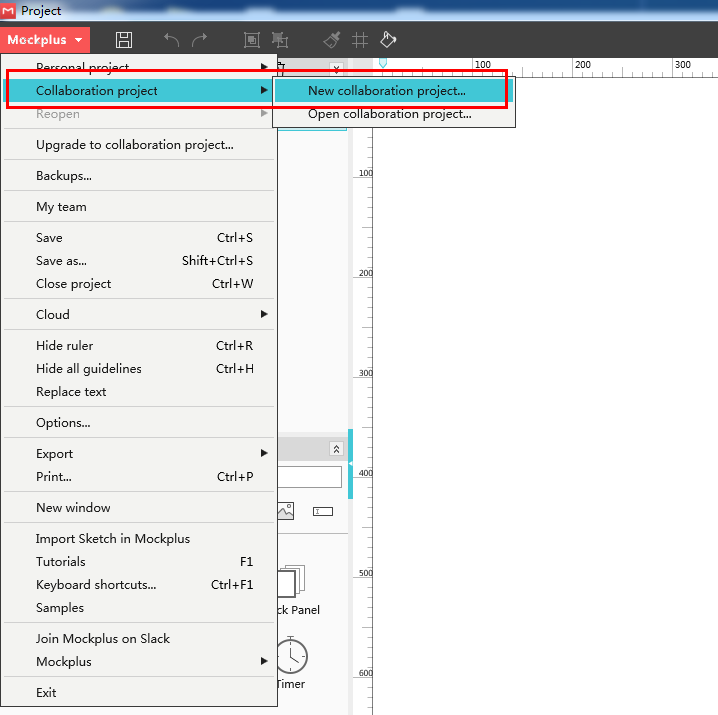Click the Mockplus app logo in title bar
Image resolution: width=718 pixels, height=715 pixels.
[8, 11]
